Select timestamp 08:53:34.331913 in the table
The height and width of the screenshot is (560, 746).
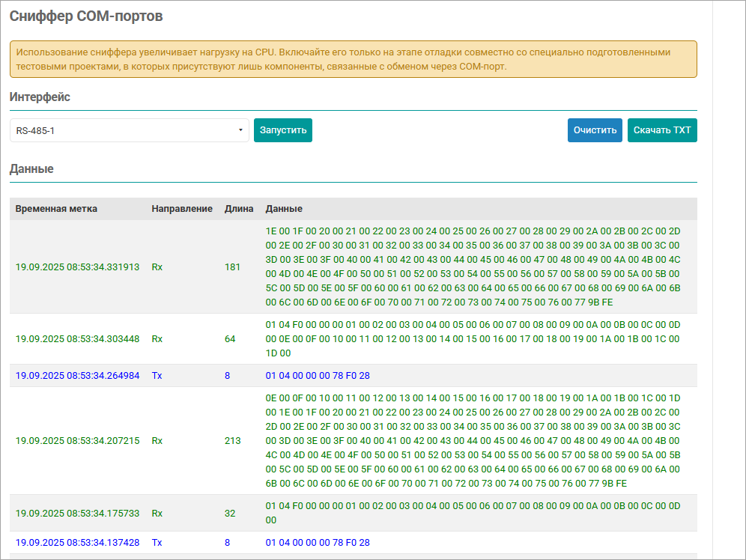77,267
